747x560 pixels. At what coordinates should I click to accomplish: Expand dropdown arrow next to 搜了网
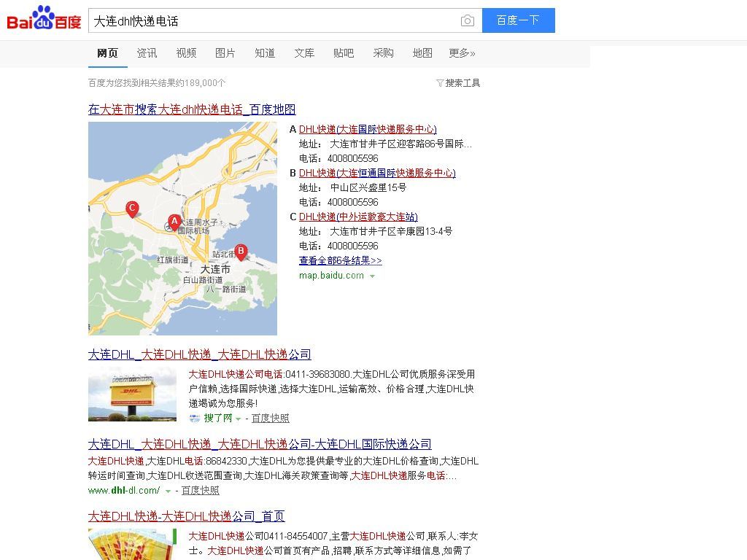pos(238,419)
